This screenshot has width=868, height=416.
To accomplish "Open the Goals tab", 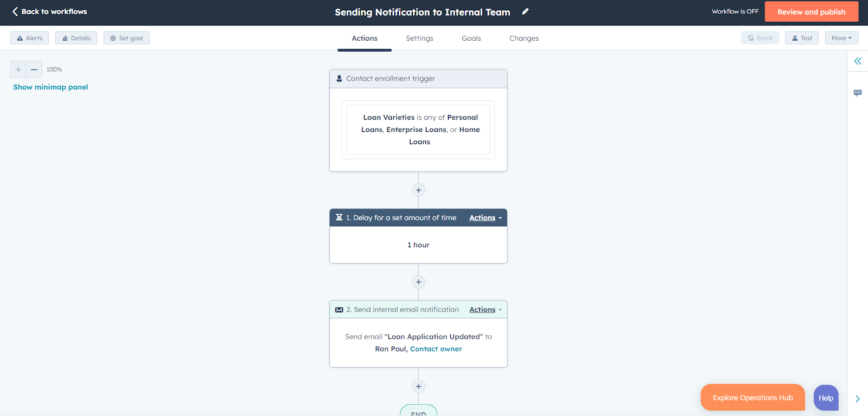I will point(471,39).
